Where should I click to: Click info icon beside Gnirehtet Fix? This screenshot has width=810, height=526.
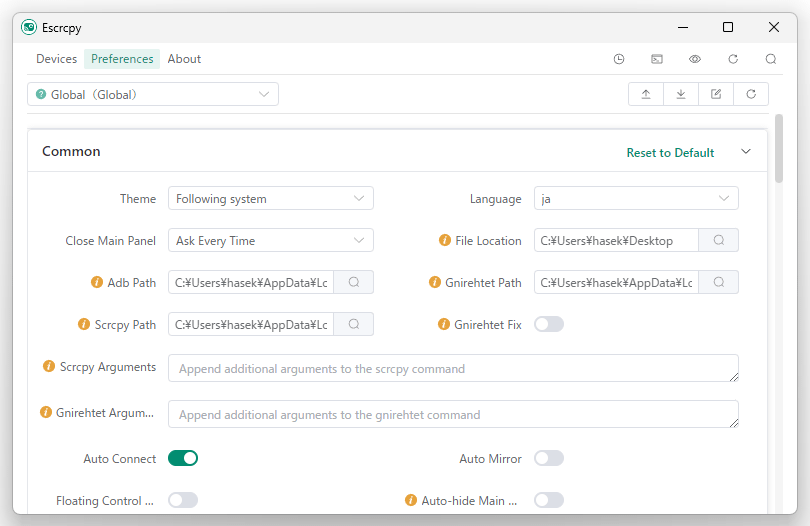coord(444,324)
